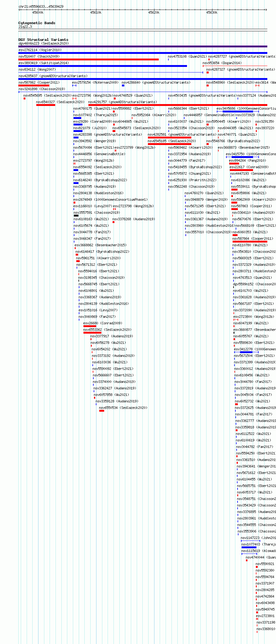The image size is (276, 644).
Task: Open variant dgv4606n223 (Sedlazeck2020)
Action: 43,44
